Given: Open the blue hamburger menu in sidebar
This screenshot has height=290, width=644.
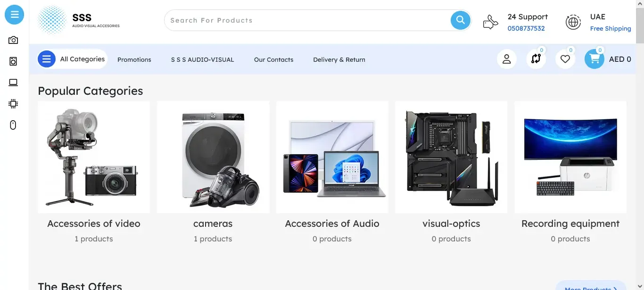Looking at the screenshot, I should [15, 15].
